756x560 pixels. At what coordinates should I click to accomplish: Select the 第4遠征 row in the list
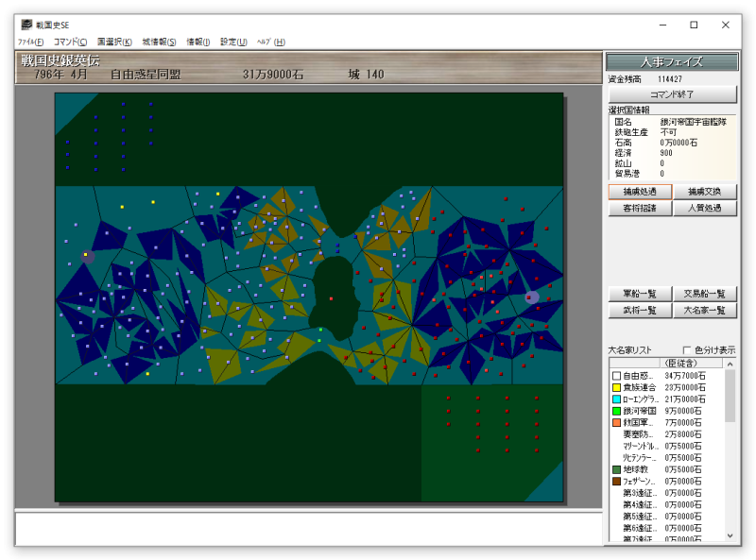pos(667,504)
